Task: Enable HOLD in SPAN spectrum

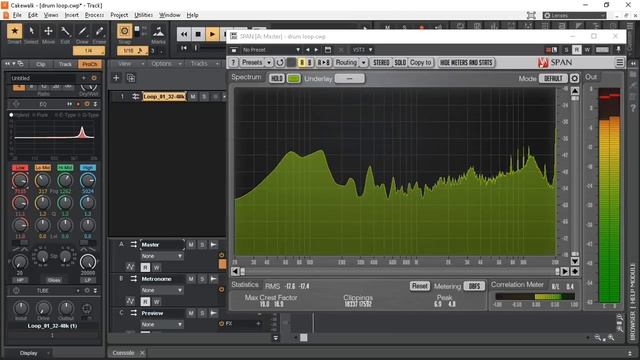Action: pos(276,78)
